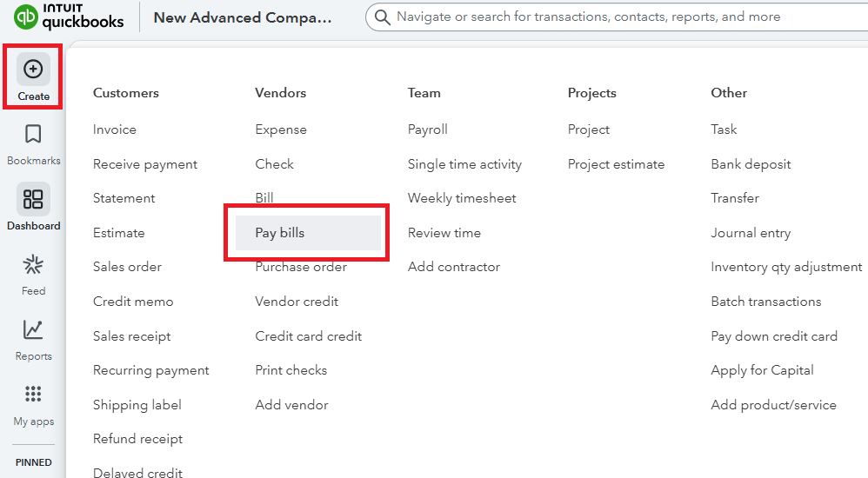The image size is (868, 478).
Task: Choose Invoice under Customers
Action: (115, 129)
